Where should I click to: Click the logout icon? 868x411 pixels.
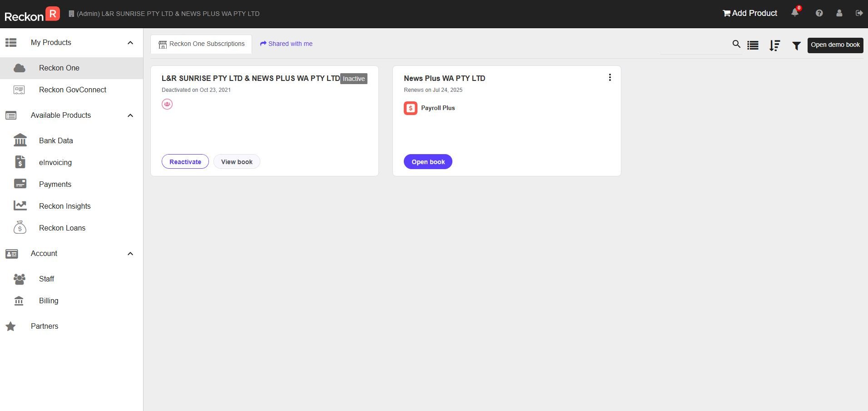point(859,13)
